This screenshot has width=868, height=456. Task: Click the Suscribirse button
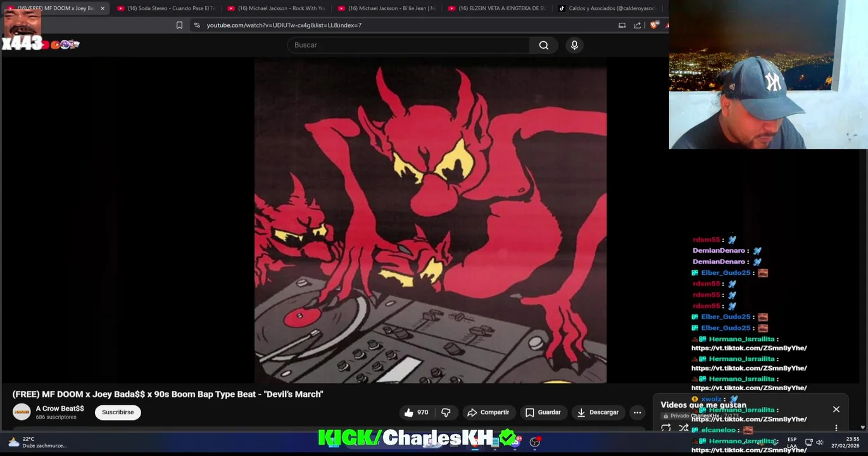[x=118, y=412]
